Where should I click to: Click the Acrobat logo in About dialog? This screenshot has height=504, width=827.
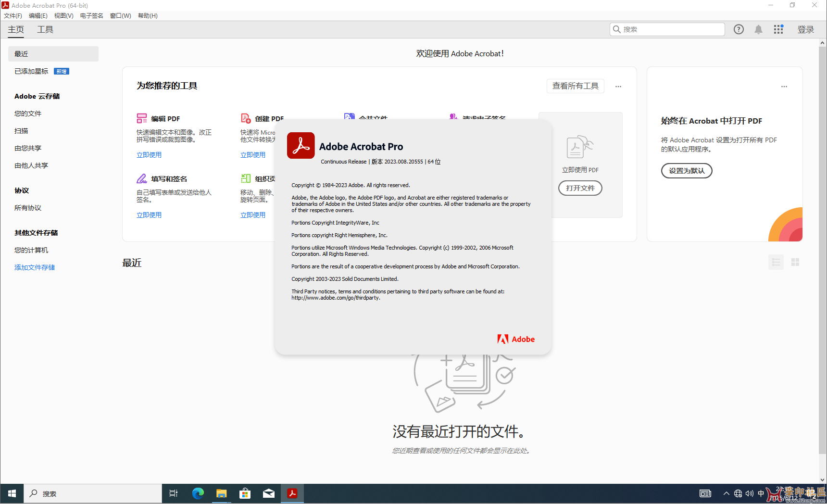click(x=301, y=145)
